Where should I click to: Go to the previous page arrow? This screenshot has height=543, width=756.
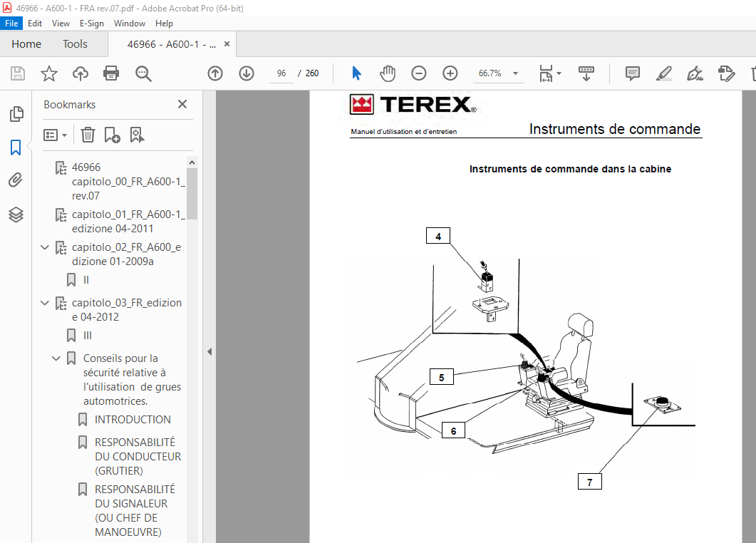[215, 73]
